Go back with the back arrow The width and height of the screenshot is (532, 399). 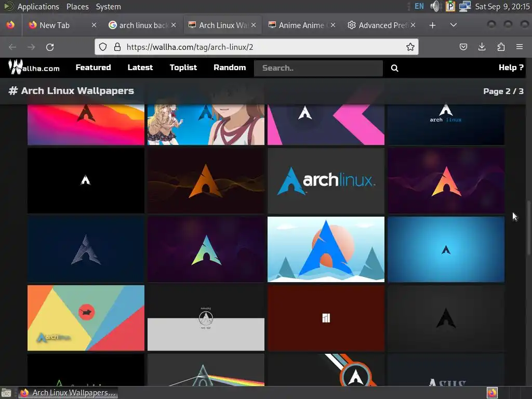[x=12, y=47]
